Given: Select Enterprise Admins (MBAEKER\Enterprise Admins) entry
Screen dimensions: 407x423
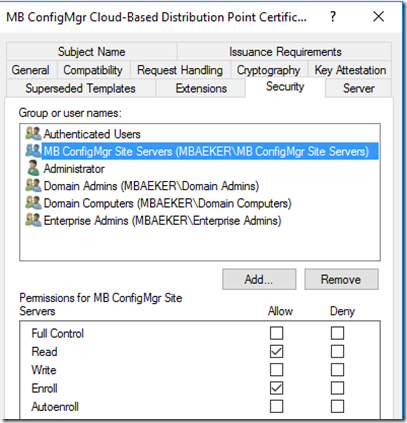Looking at the screenshot, I should coord(162,220).
